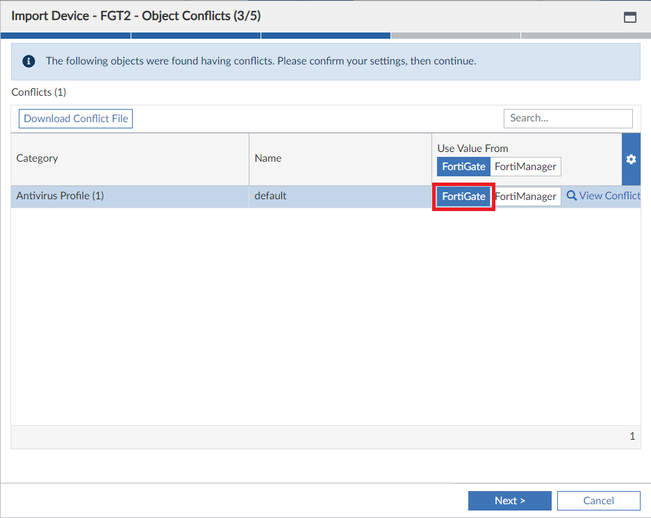Click the blue info icon in banner

point(29,61)
